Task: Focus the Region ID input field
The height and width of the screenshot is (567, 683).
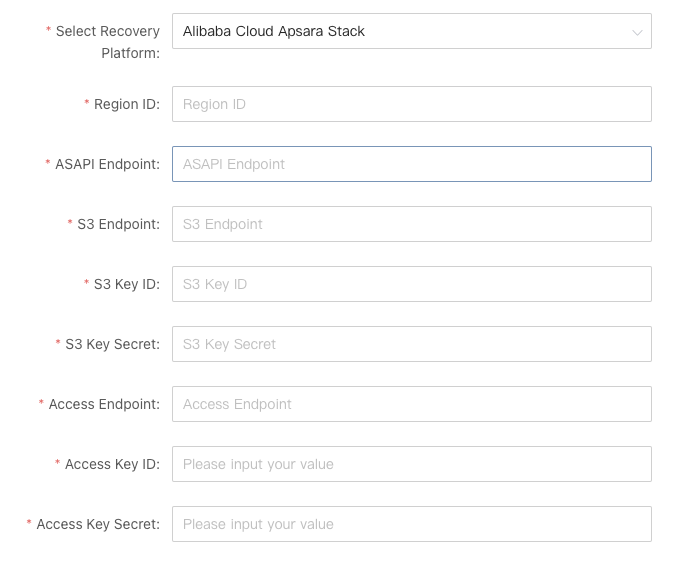Action: click(x=412, y=104)
